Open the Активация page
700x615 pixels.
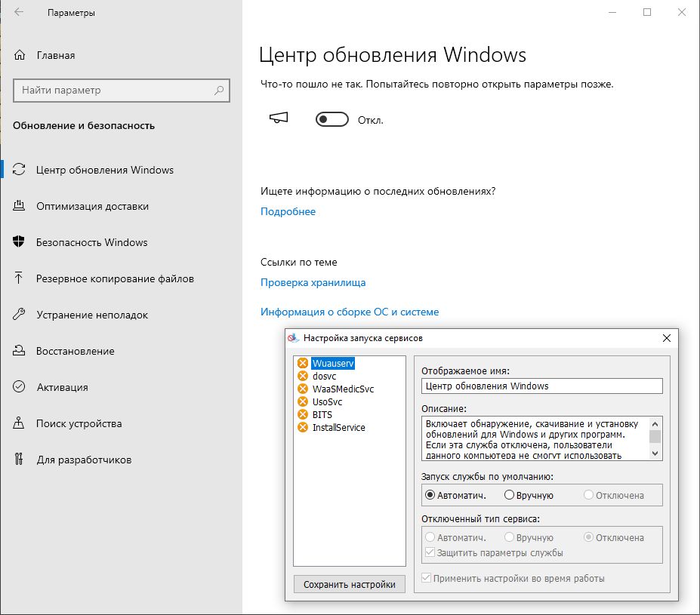pyautogui.click(x=62, y=387)
